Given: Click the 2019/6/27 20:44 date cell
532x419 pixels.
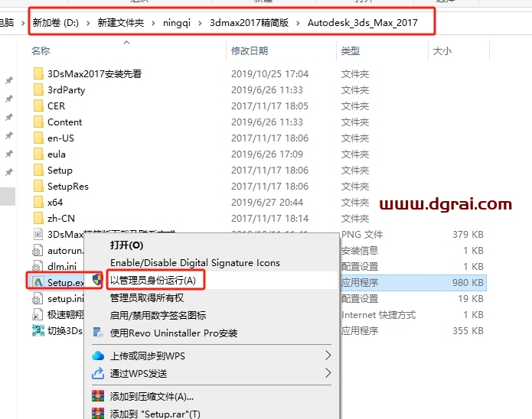Looking at the screenshot, I should pos(267,203).
